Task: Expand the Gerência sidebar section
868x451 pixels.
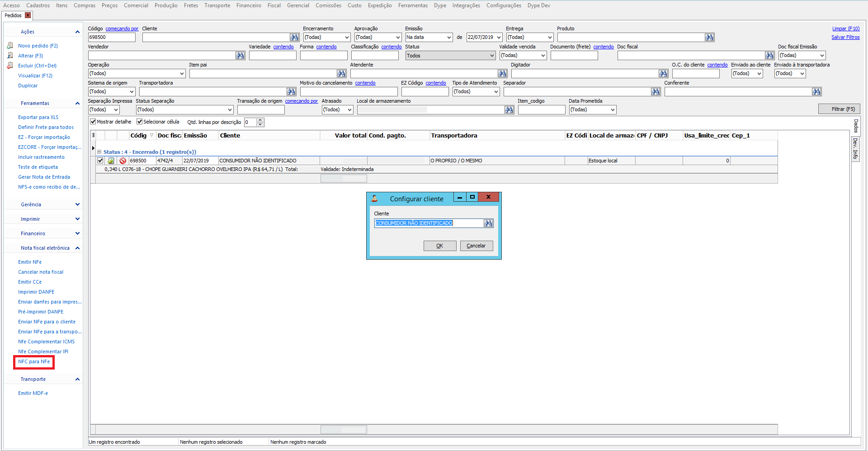Action: pyautogui.click(x=77, y=204)
